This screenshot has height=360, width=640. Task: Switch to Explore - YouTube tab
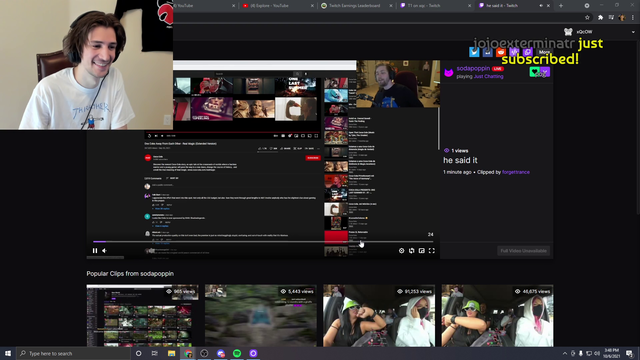tap(277, 6)
